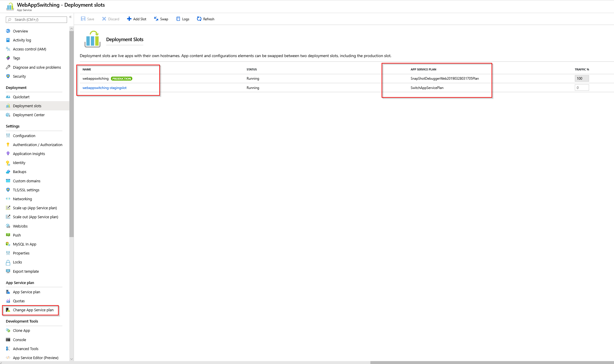
Task: Open Networking settings
Action: [22, 199]
